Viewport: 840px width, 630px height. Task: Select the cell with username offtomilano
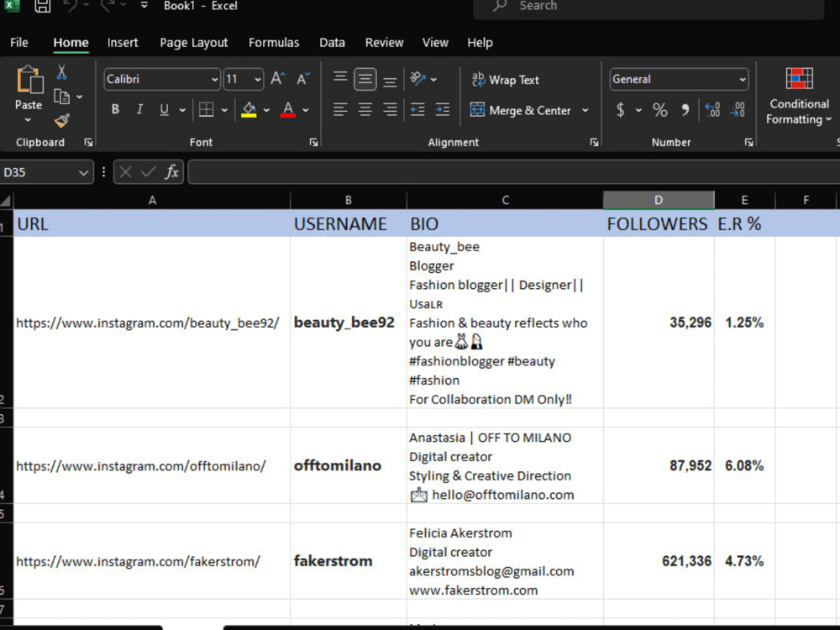(349, 465)
